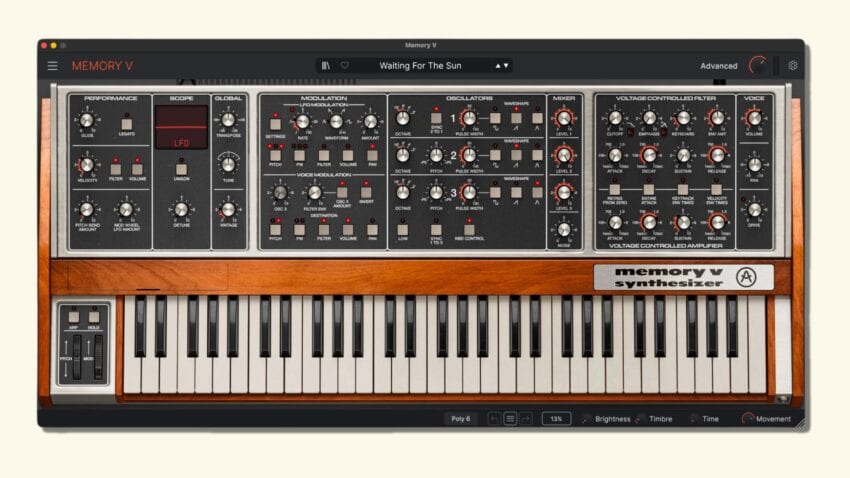Select square waveshape for oscillator 2

[495, 155]
